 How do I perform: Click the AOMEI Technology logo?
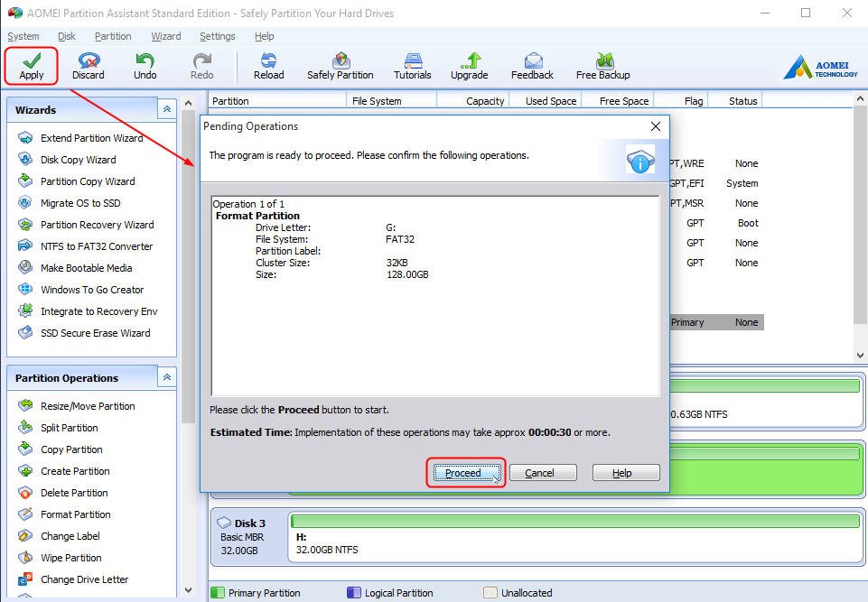[820, 68]
